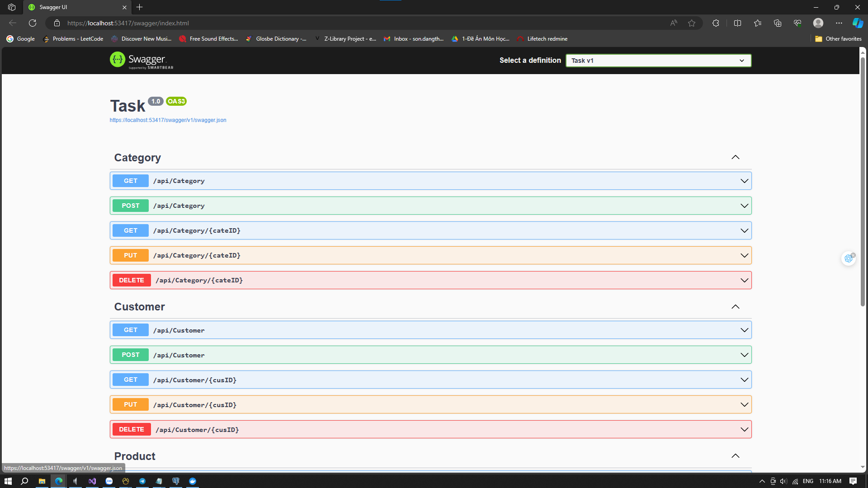Click the Swagger logo icon
Screen dimensions: 868x488
pyautogui.click(x=118, y=60)
